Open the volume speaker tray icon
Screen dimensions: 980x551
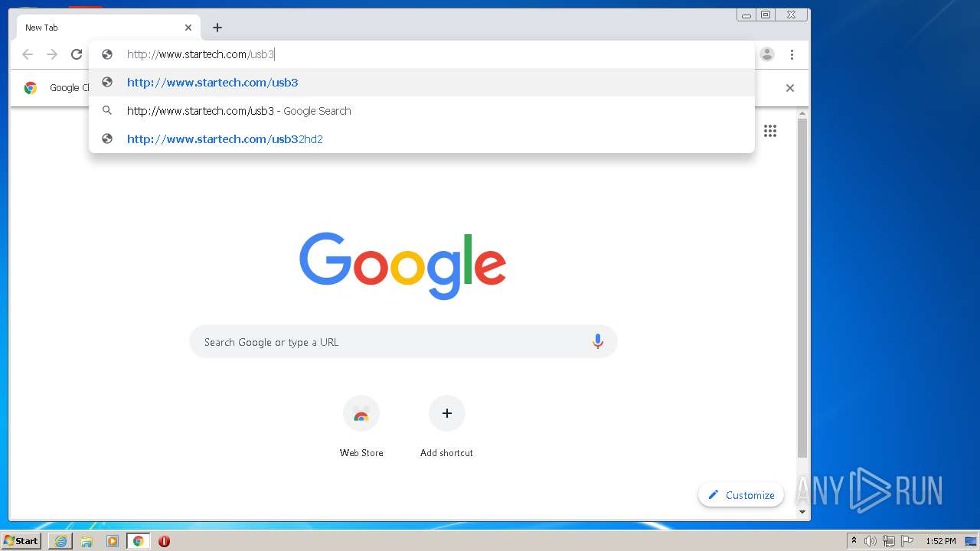click(x=871, y=541)
